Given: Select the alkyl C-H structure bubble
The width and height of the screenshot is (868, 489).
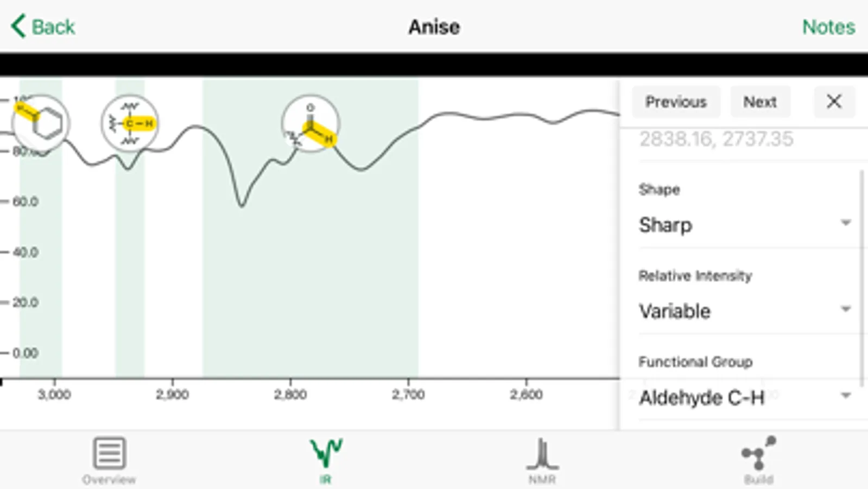Looking at the screenshot, I should (130, 124).
